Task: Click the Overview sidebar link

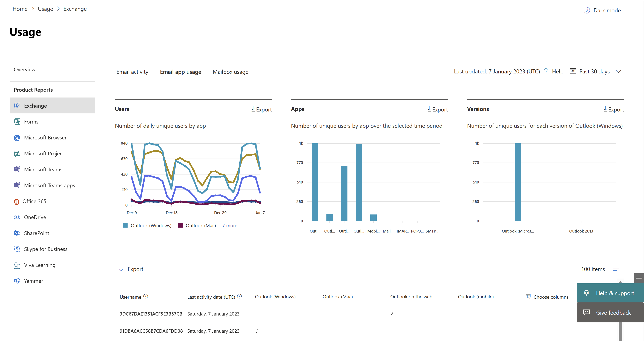Action: pos(24,69)
